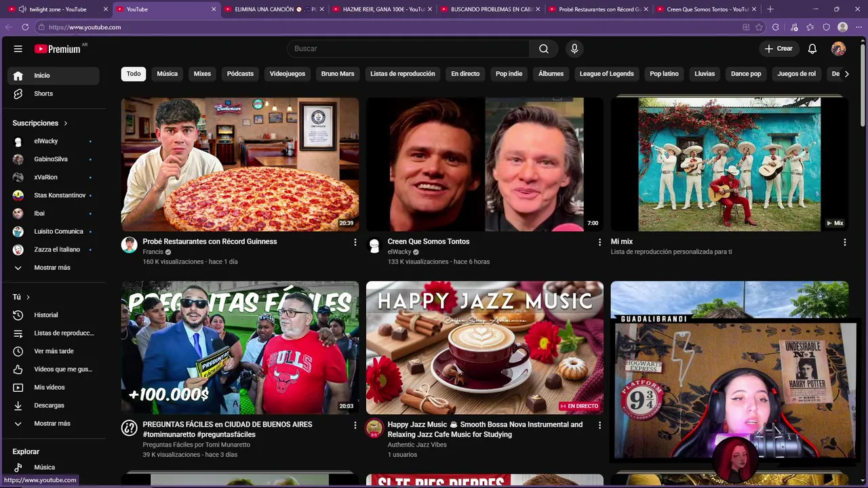Select the Bruno Mars filter chip
Viewport: 868px width, 488px height.
[338, 74]
